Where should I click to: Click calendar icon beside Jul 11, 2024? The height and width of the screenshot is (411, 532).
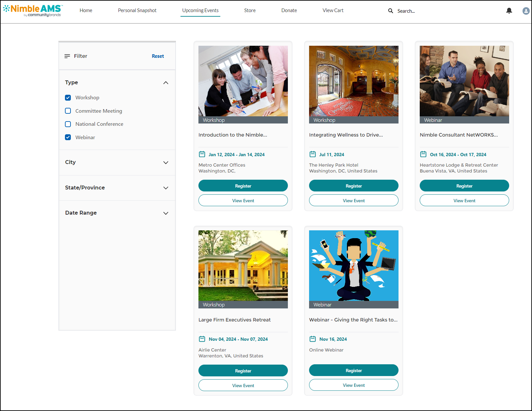(313, 154)
